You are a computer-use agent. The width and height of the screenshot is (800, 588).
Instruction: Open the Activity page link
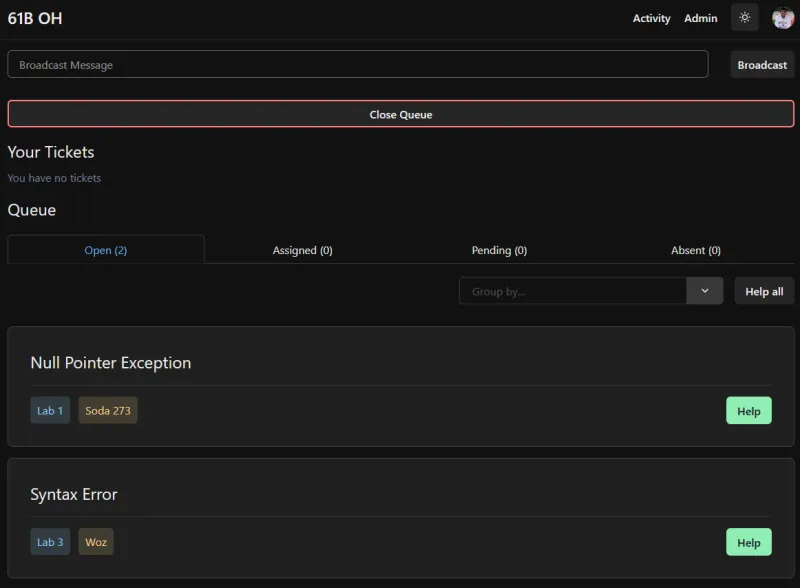coord(652,18)
